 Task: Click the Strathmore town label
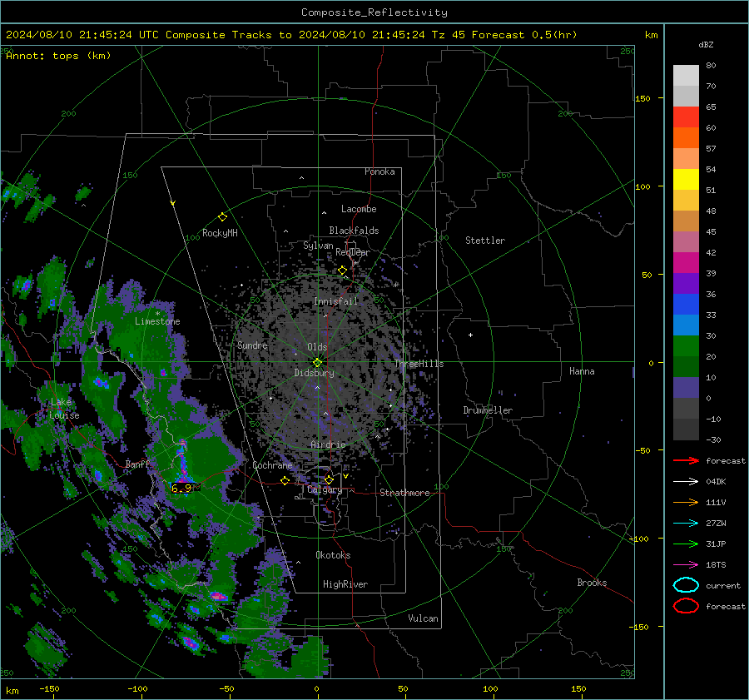(x=404, y=493)
